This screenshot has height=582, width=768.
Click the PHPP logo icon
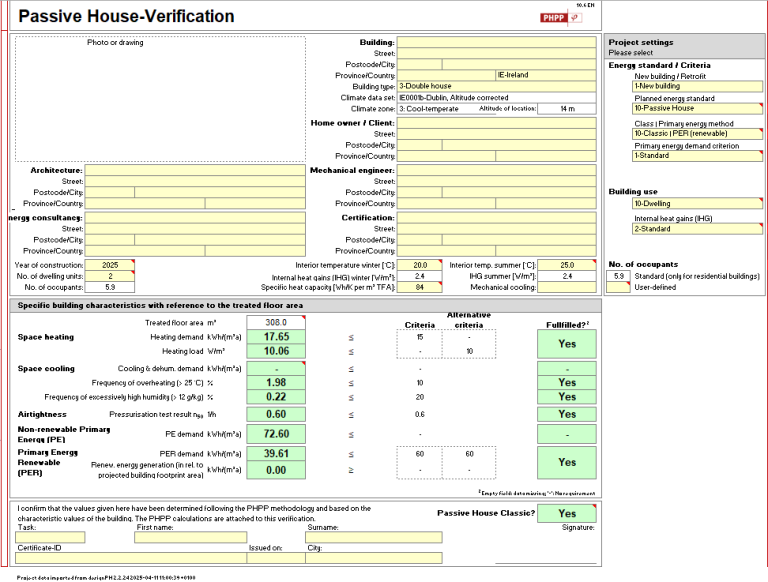[561, 18]
